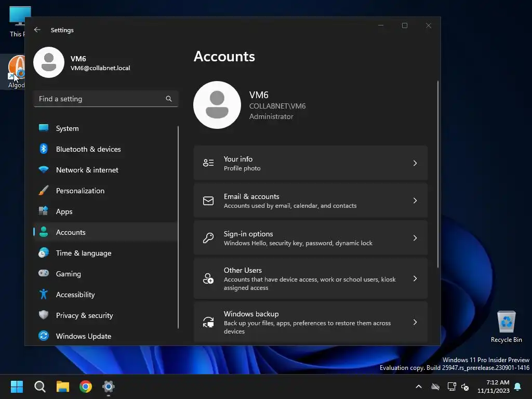Screen dimensions: 532x399
Task: Click the Windows backup icon
Action: pos(208,322)
